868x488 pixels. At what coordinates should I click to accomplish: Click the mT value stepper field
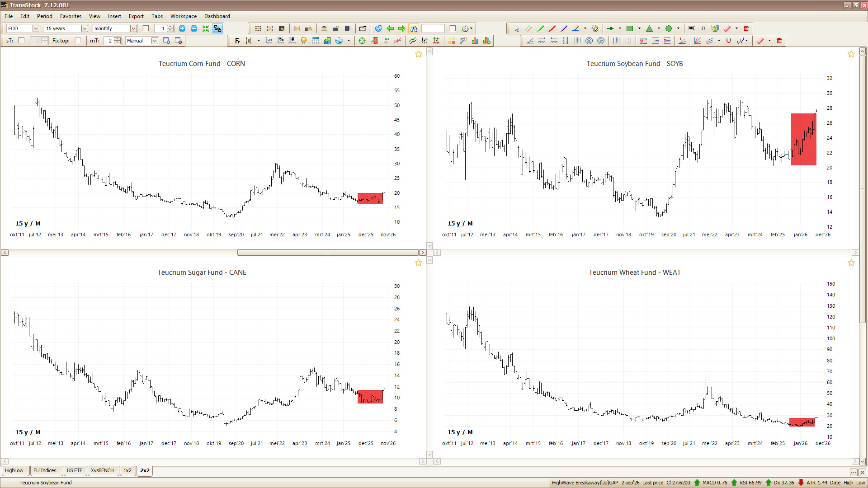pos(112,41)
